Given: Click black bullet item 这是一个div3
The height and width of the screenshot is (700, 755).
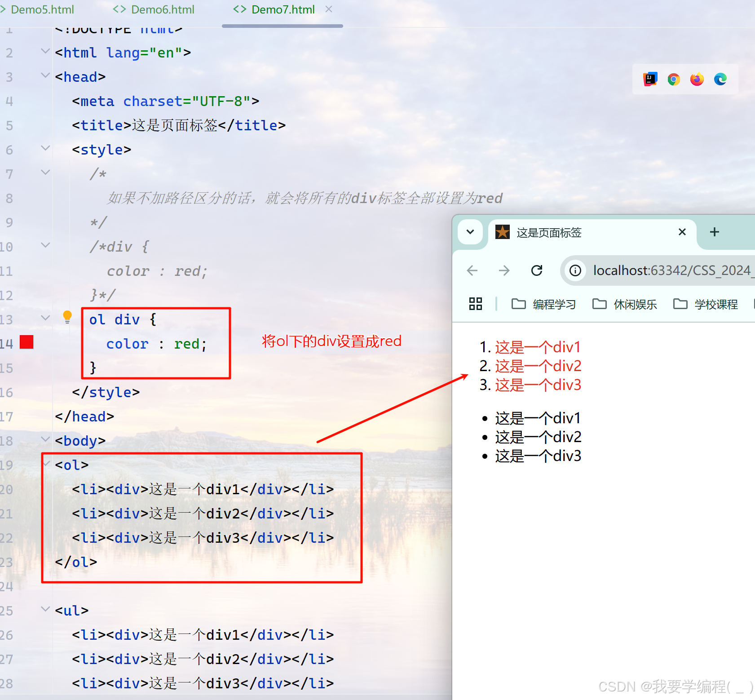Looking at the screenshot, I should 538,456.
